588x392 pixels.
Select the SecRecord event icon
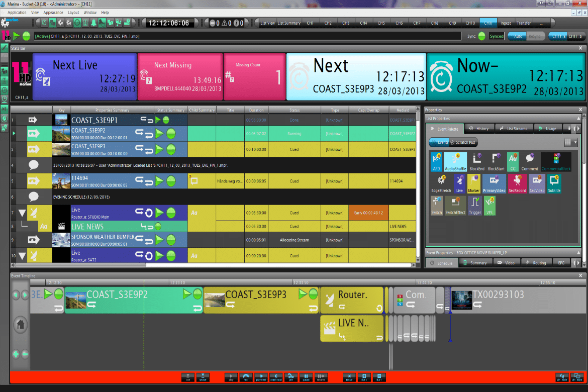(517, 184)
